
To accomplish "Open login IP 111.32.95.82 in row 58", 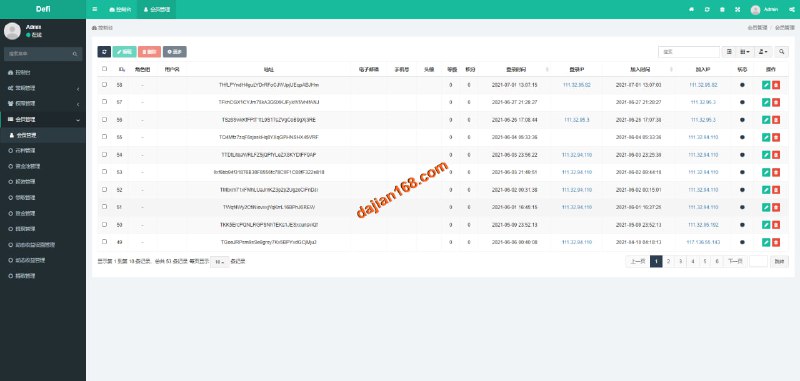I will 577,85.
